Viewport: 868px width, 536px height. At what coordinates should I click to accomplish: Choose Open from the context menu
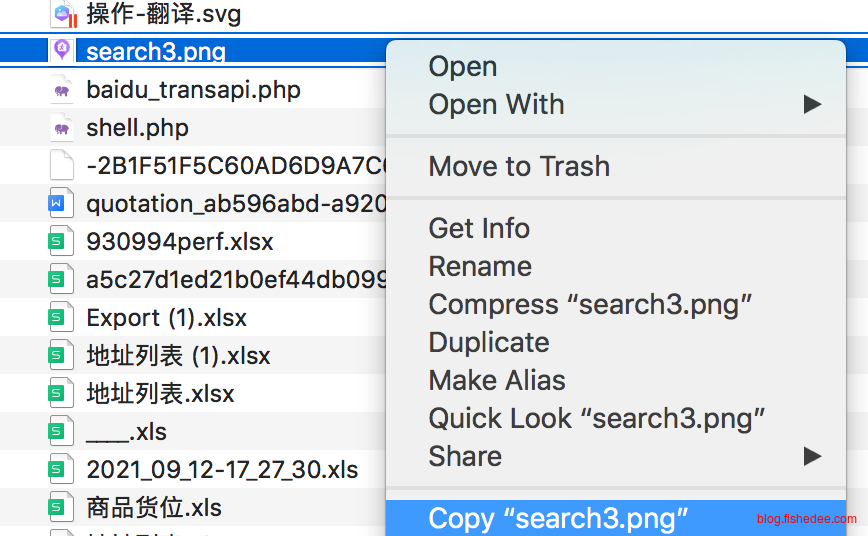click(x=462, y=66)
